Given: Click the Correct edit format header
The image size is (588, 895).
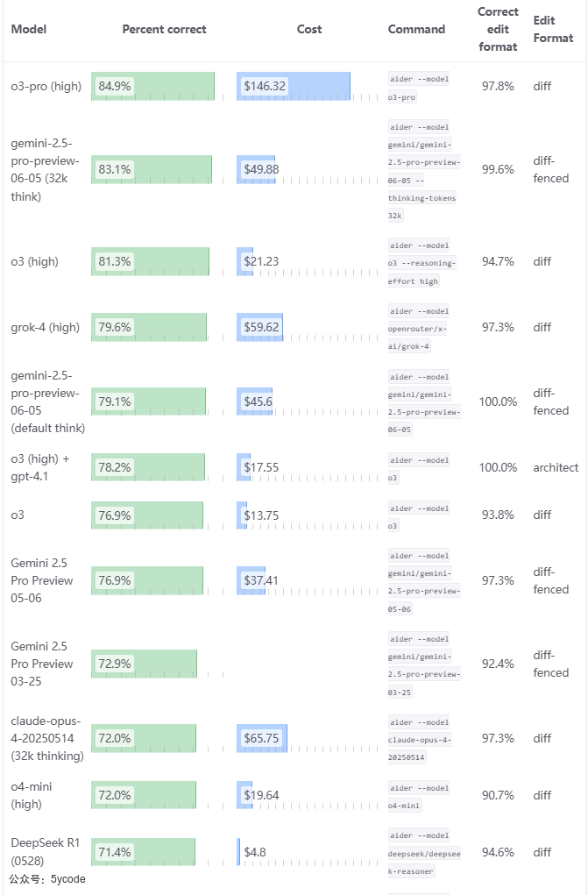Looking at the screenshot, I should (x=498, y=29).
